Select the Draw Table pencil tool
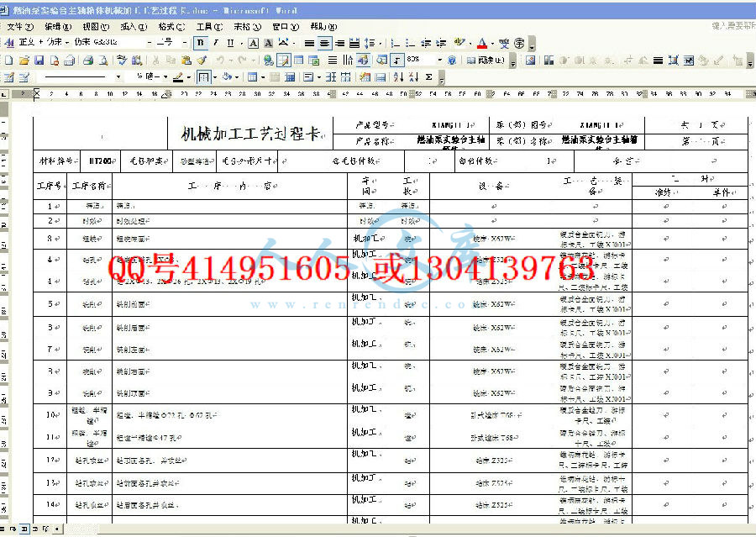Viewport: 756px width, 537px height. tap(8, 76)
